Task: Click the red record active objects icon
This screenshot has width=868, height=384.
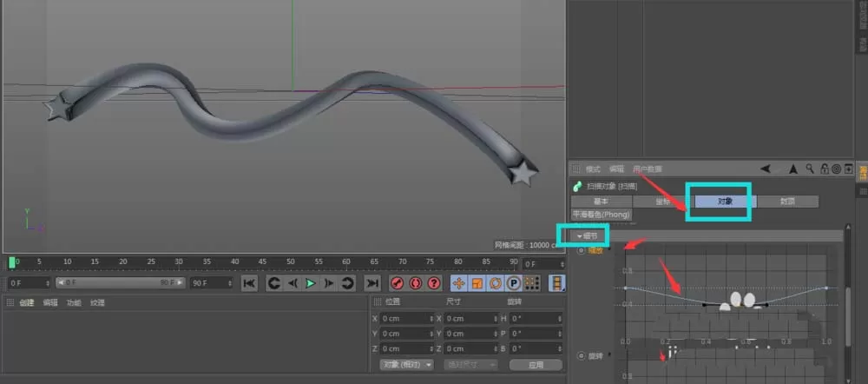Action: coord(397,283)
